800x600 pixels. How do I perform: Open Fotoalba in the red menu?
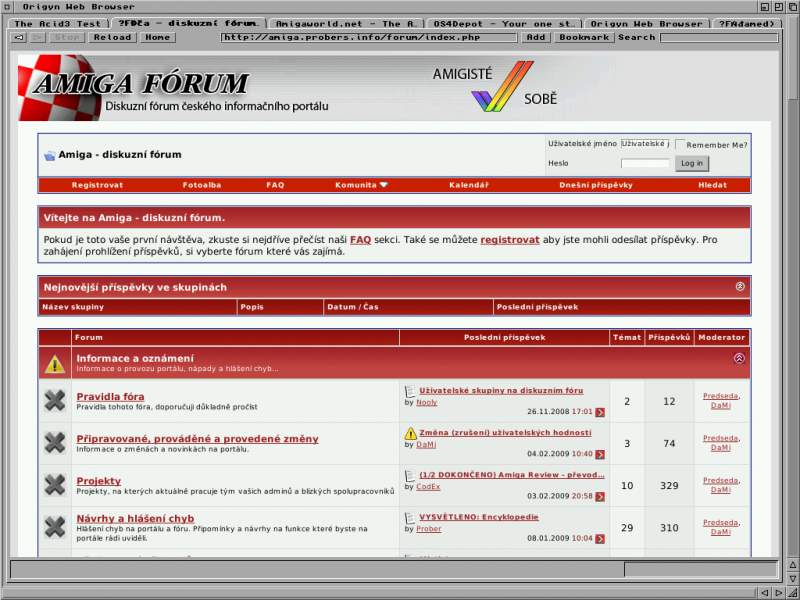pyautogui.click(x=202, y=185)
